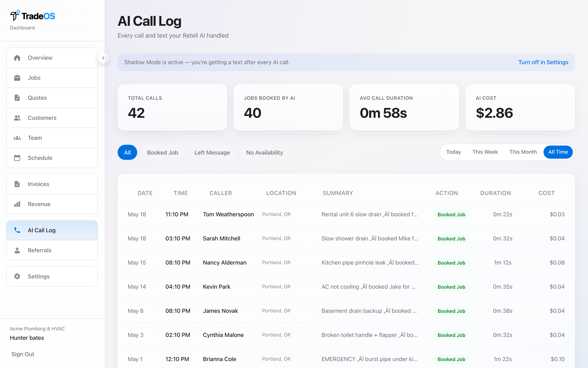Select caller Brianna Cole
The width and height of the screenshot is (588, 368).
tap(219, 359)
